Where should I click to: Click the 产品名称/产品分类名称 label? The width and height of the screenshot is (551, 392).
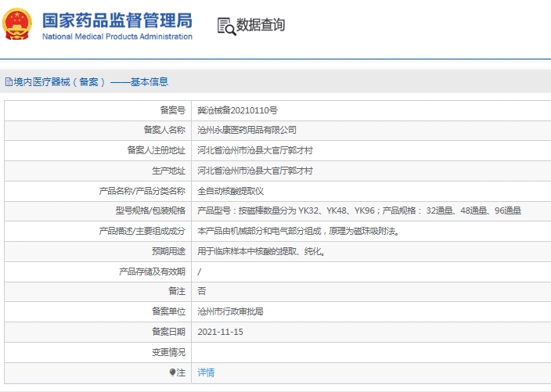click(x=142, y=191)
